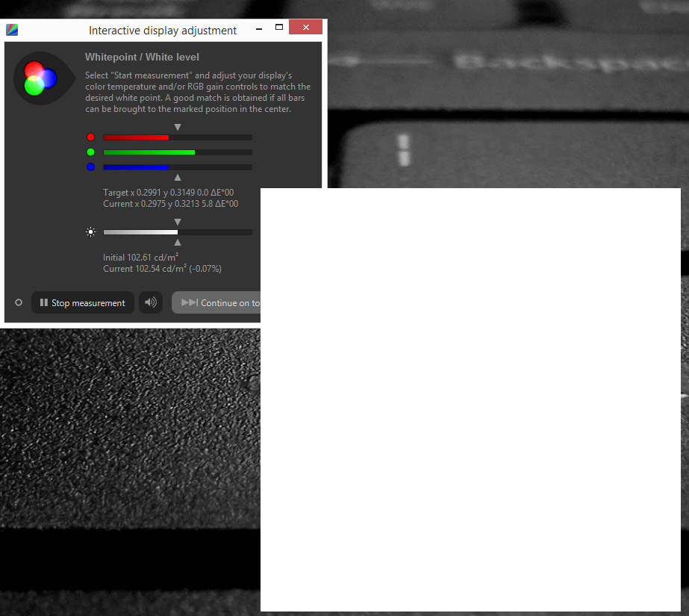Viewport: 689px width, 616px height.
Task: Click the DisplayCAL app icon in title bar
Action: tap(12, 30)
